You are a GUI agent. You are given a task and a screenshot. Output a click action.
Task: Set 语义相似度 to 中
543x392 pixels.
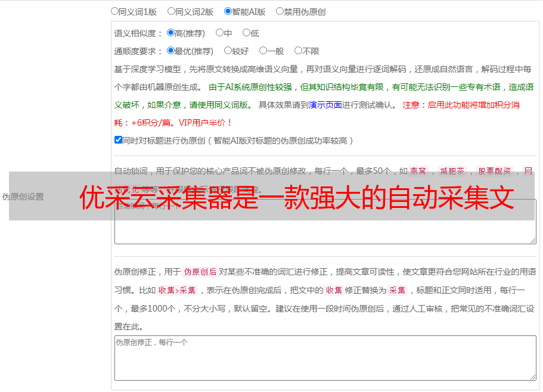219,33
